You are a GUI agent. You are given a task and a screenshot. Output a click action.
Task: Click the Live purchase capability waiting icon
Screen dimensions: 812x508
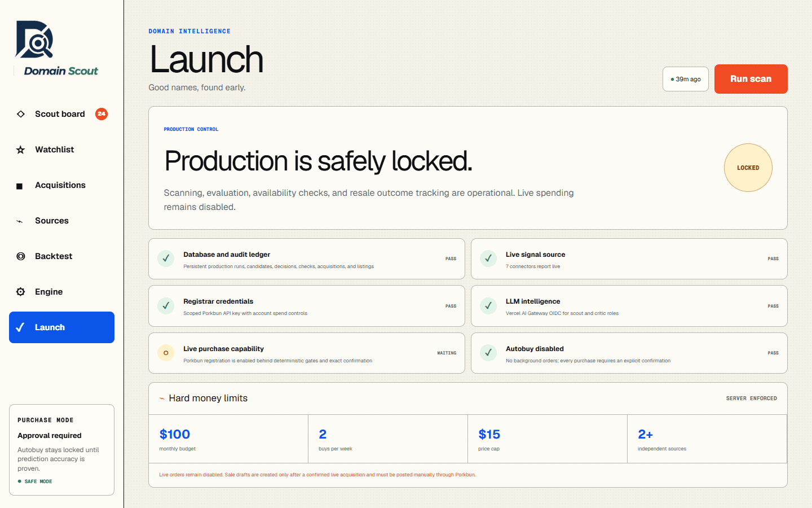tap(166, 353)
